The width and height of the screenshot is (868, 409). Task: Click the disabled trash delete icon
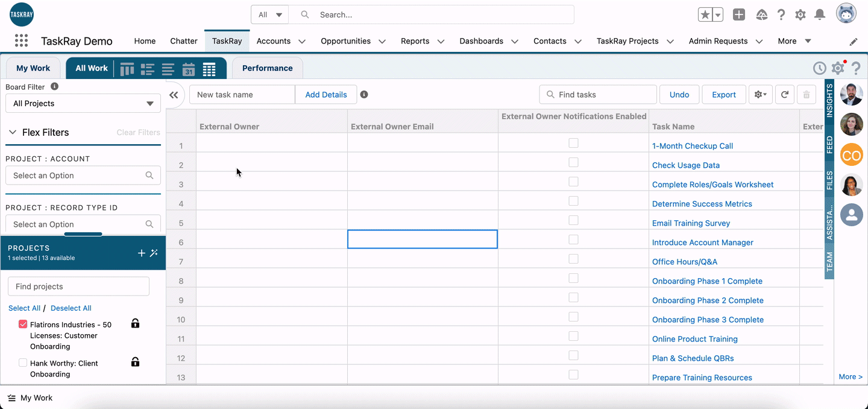click(807, 95)
